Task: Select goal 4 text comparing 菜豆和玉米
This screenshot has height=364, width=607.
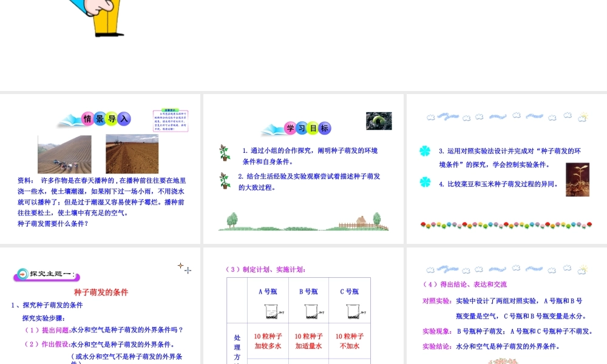Action: 498,184
